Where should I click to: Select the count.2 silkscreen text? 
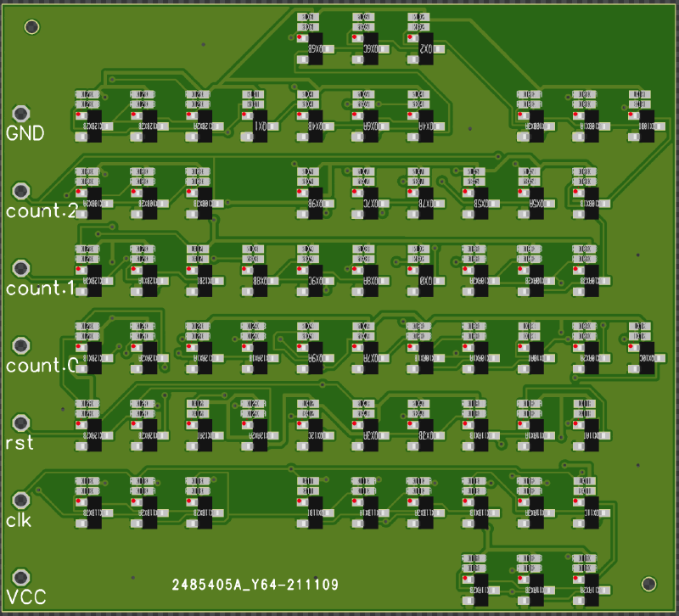click(42, 211)
